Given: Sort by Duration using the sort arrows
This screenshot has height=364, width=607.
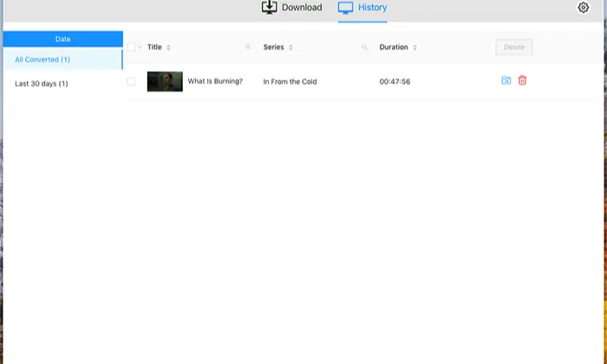Looking at the screenshot, I should tap(415, 48).
